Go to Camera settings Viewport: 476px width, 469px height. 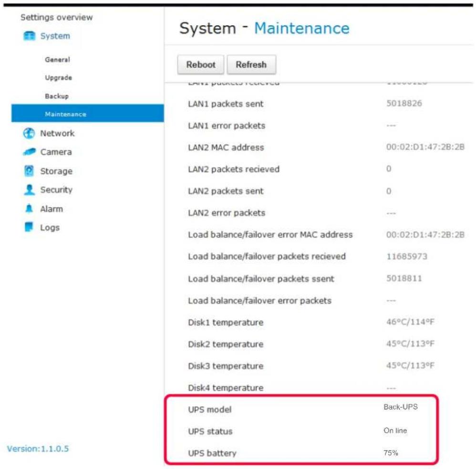tap(56, 152)
